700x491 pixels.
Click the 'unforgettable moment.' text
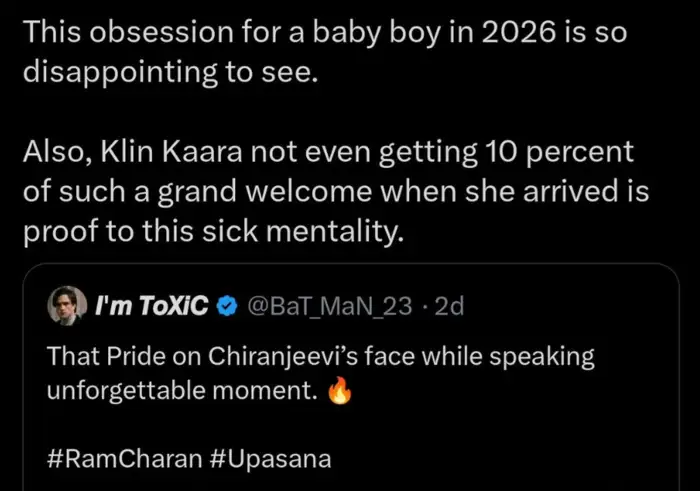183,392
